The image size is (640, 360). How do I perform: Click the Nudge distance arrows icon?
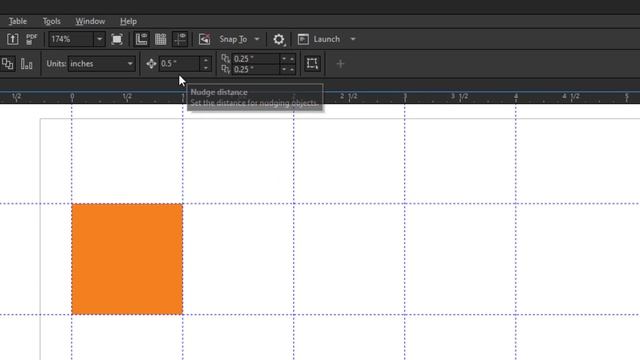click(x=151, y=64)
